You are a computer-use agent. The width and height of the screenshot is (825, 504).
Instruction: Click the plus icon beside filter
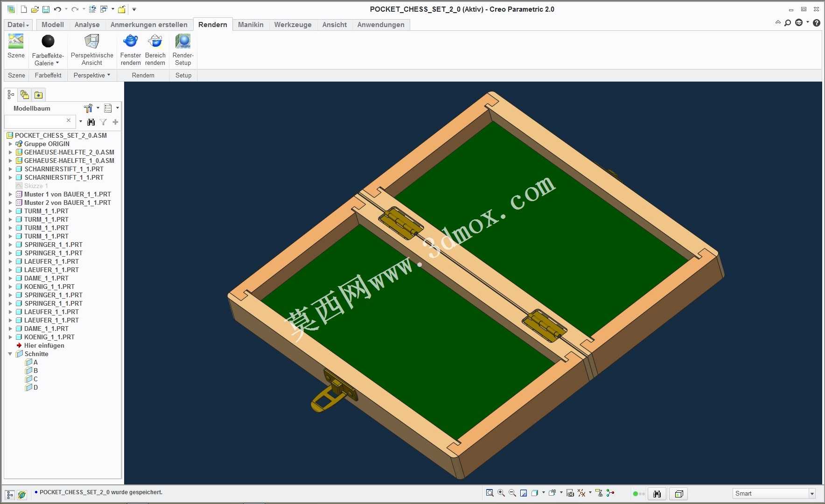(115, 122)
